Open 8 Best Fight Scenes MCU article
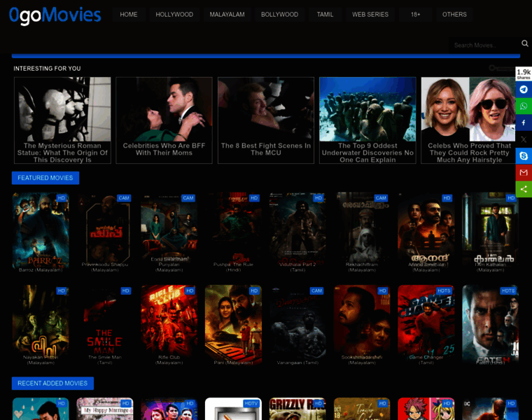 coord(266,120)
